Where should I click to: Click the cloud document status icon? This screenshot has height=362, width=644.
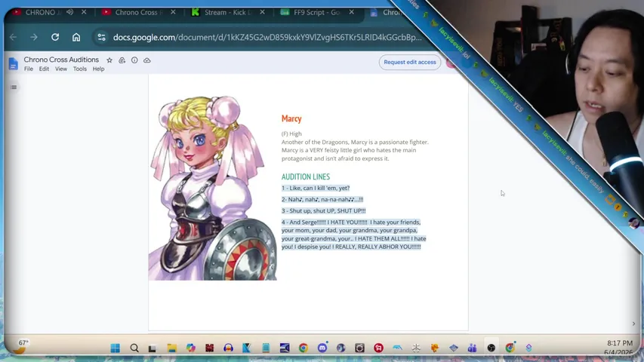pyautogui.click(x=147, y=60)
